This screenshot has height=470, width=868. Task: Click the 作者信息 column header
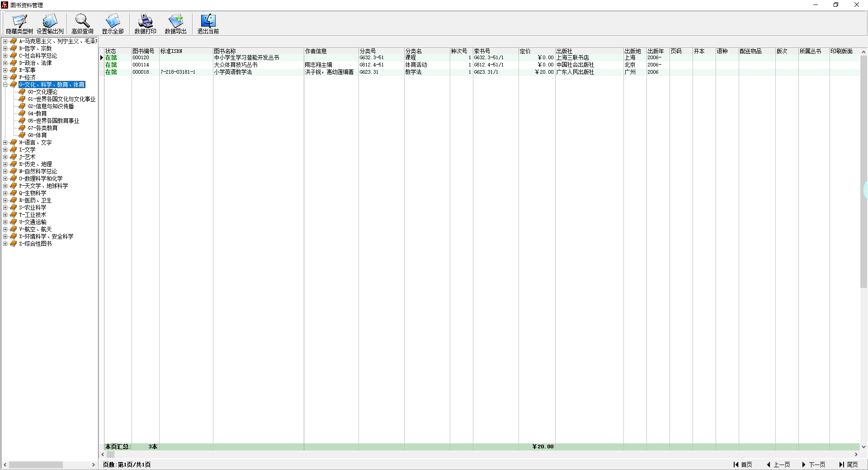tap(331, 51)
